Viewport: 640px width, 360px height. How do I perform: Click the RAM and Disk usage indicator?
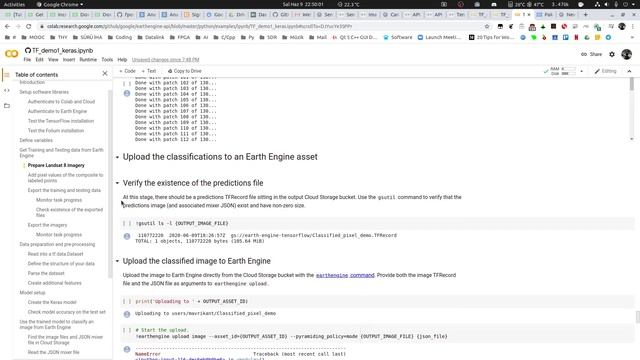562,71
